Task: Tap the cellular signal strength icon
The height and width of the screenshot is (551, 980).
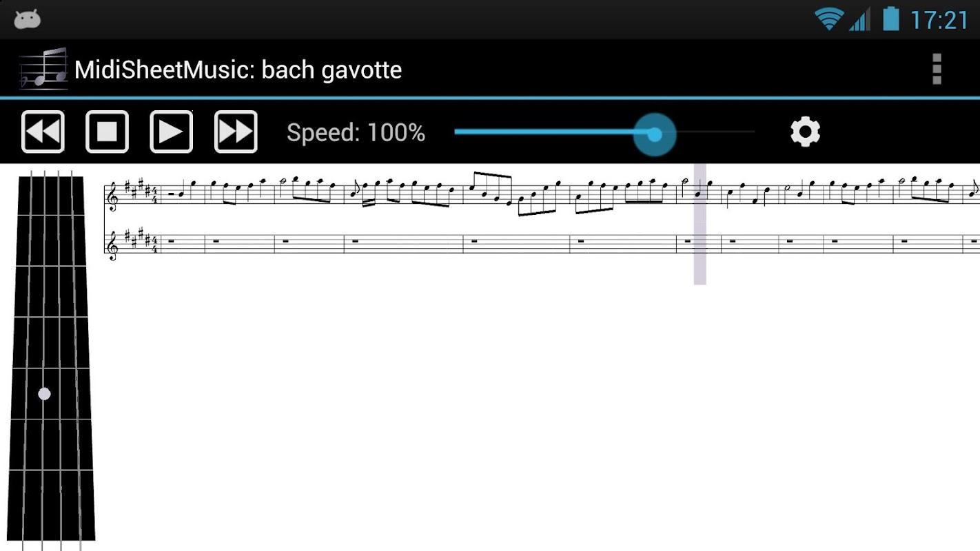Action: [x=859, y=19]
